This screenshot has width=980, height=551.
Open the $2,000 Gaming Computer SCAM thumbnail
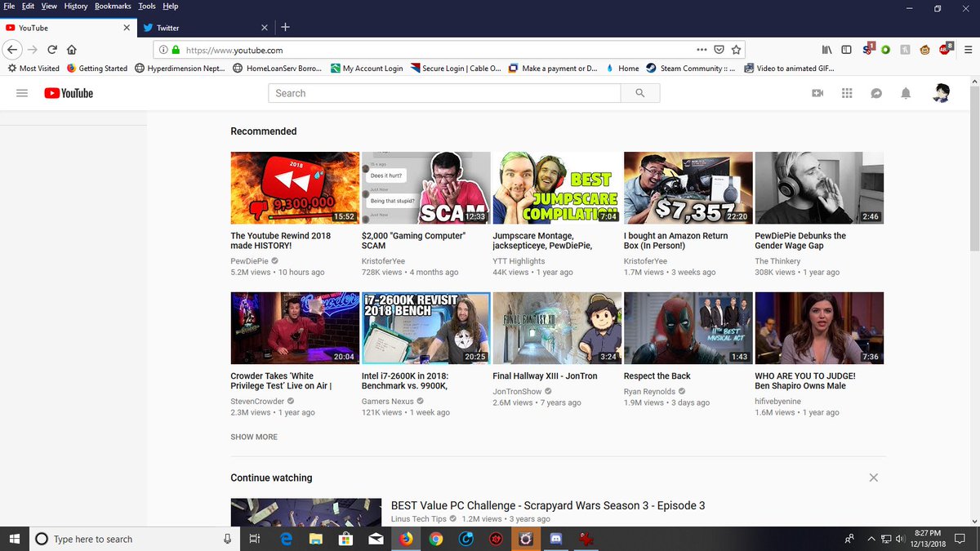(426, 188)
